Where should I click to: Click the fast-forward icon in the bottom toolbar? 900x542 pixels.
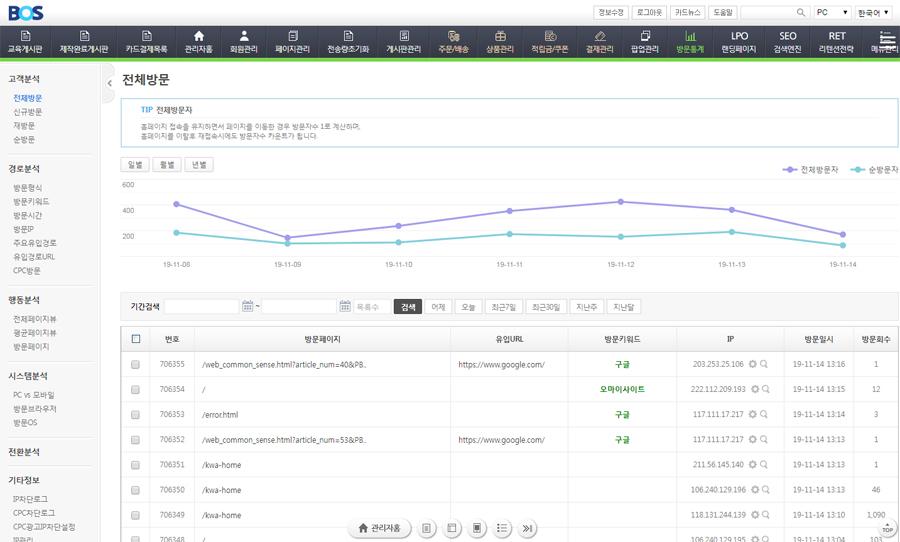pos(528,528)
